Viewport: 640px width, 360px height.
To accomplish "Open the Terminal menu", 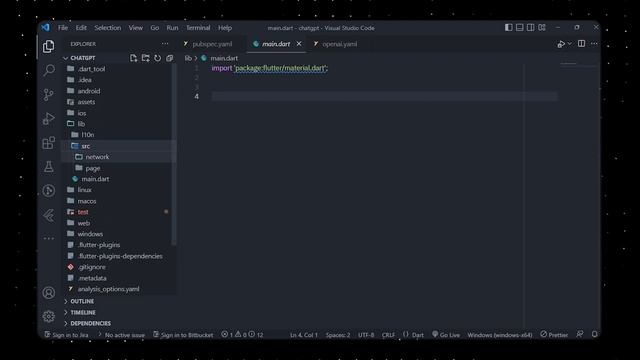I will pos(198,28).
